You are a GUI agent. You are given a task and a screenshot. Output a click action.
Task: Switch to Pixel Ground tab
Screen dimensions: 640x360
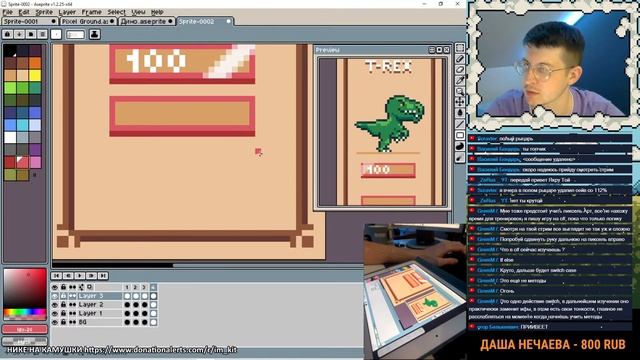pos(88,21)
